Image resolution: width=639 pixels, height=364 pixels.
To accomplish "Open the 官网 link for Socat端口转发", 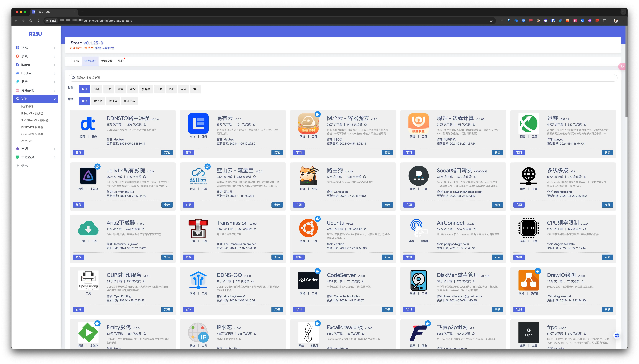I will point(409,205).
